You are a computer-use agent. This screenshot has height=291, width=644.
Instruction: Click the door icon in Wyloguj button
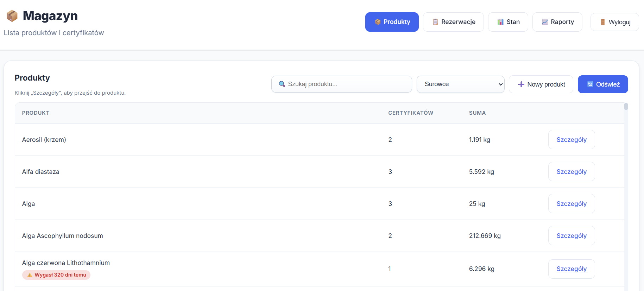[x=603, y=22]
